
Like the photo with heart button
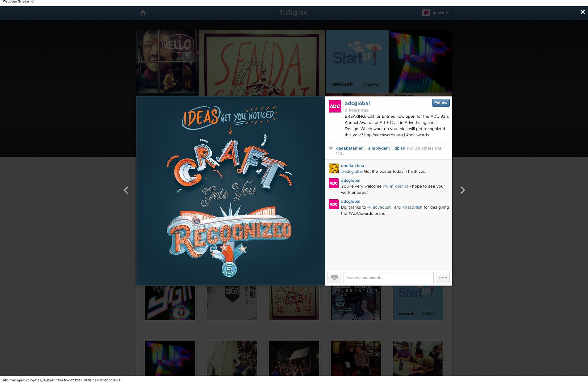pyautogui.click(x=334, y=278)
